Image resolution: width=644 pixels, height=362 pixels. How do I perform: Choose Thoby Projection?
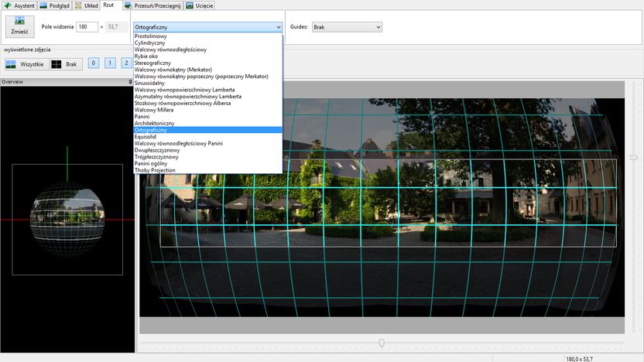click(x=207, y=170)
